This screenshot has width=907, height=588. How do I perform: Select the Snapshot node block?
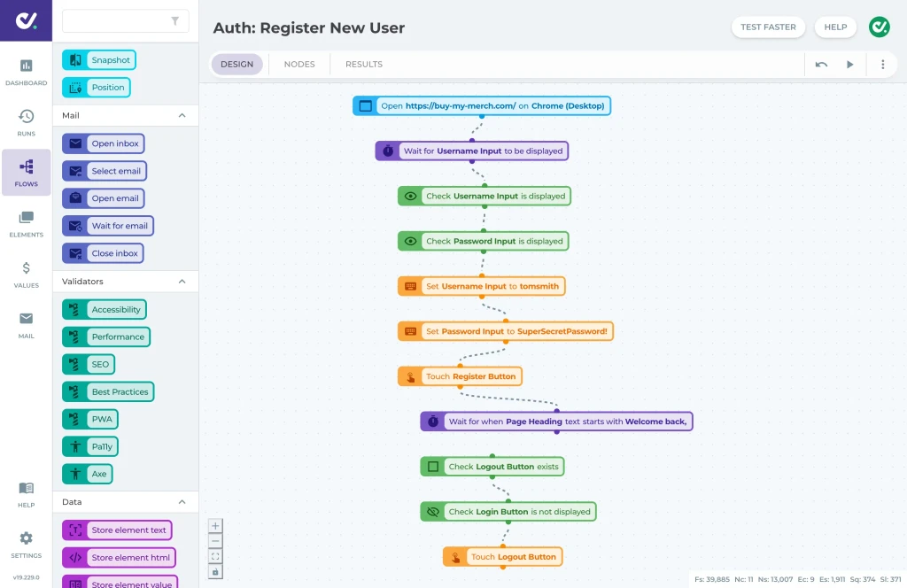coord(99,60)
